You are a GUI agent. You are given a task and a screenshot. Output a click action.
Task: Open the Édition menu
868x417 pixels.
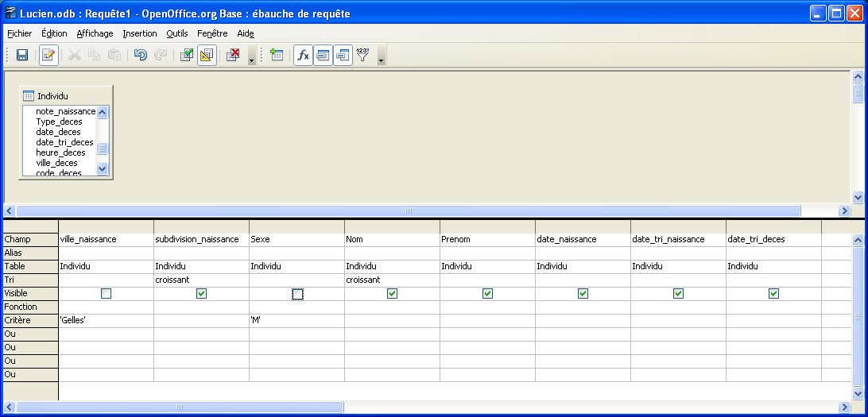[x=54, y=33]
